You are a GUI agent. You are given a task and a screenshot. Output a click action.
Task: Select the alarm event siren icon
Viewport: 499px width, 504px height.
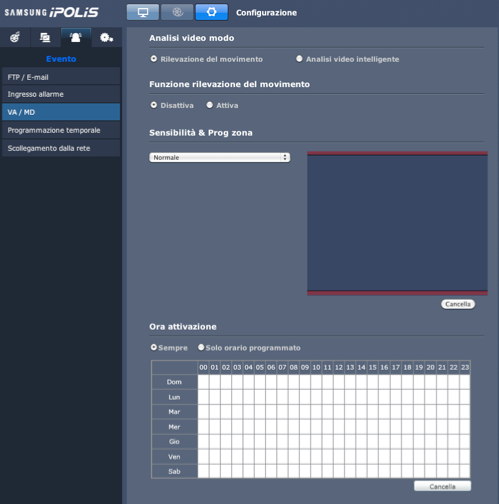[76, 37]
